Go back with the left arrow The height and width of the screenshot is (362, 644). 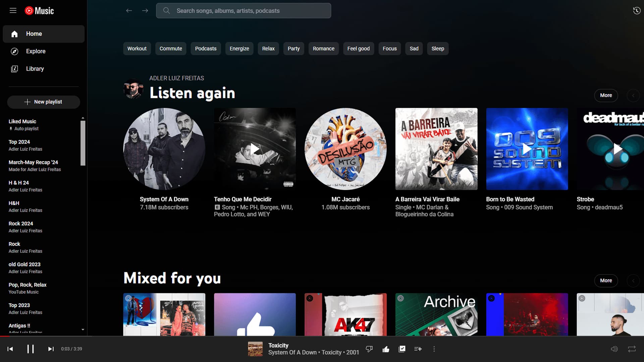coord(129,11)
